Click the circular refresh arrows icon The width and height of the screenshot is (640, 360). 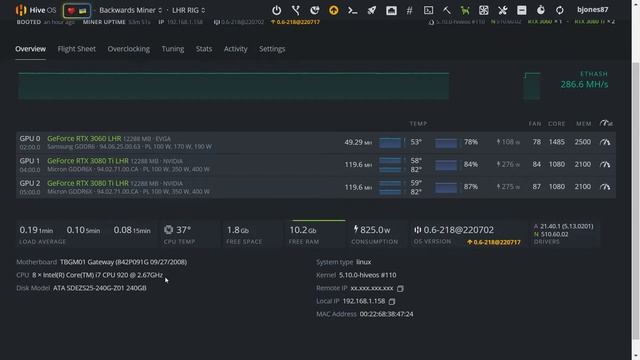(x=560, y=10)
